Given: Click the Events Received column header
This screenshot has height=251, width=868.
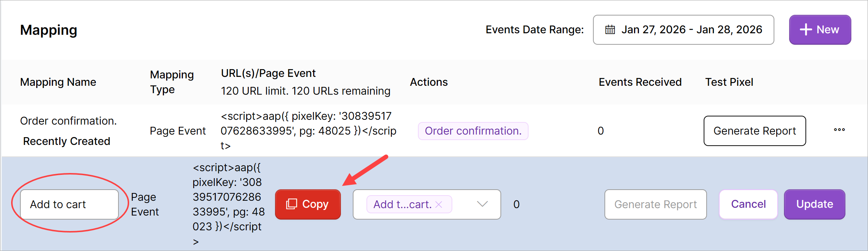Looking at the screenshot, I should coord(640,82).
